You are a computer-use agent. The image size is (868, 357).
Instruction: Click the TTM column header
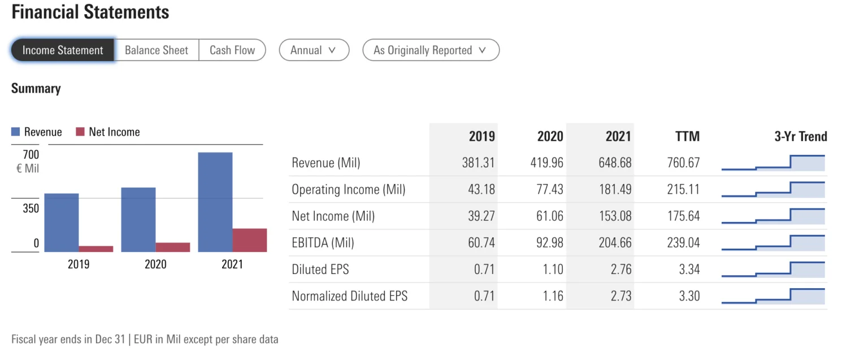(687, 136)
